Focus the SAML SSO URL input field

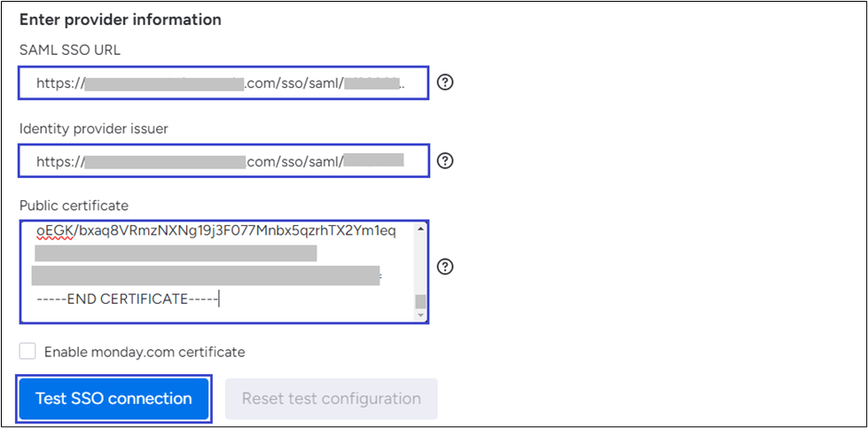pyautogui.click(x=223, y=84)
